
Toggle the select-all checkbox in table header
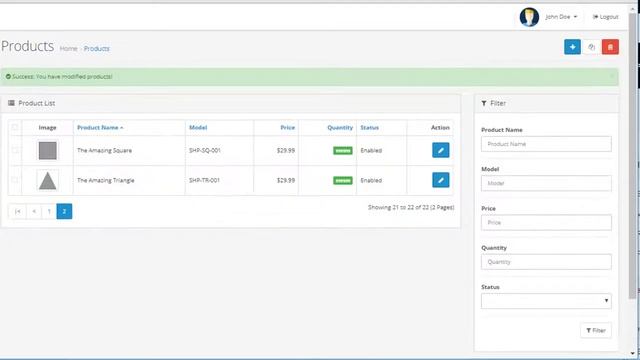tap(15, 127)
